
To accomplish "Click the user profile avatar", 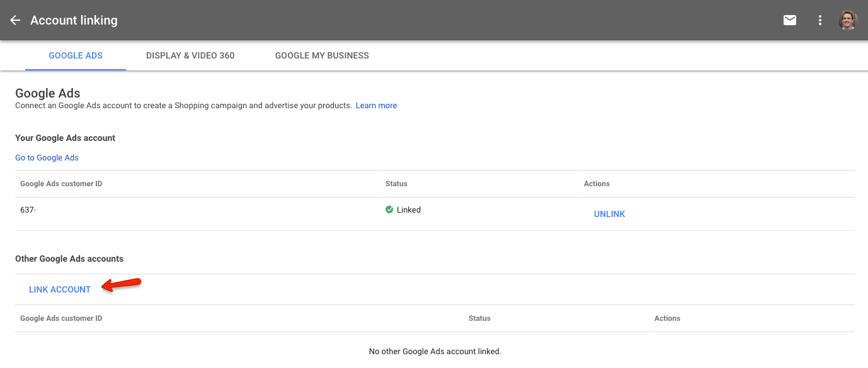I will 848,20.
